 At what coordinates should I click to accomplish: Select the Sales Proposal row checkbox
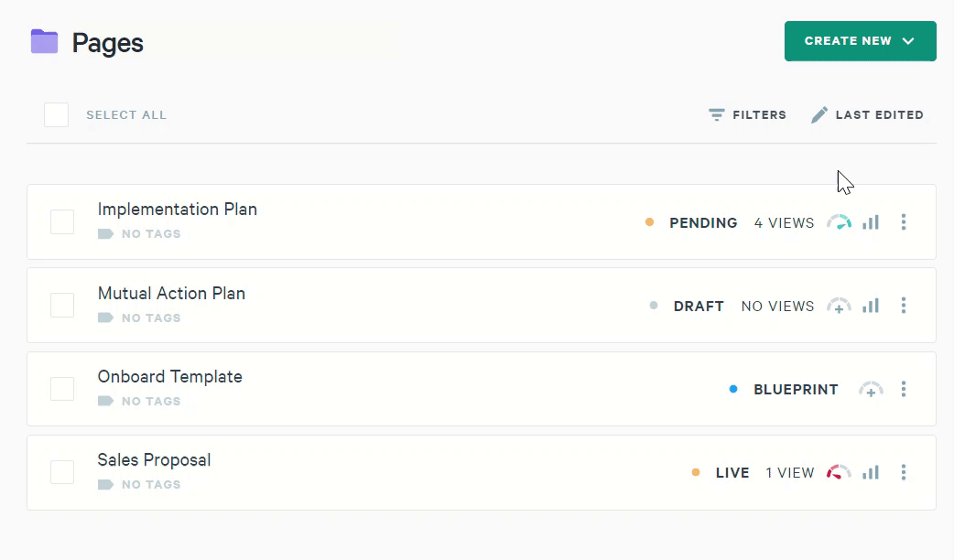click(62, 472)
